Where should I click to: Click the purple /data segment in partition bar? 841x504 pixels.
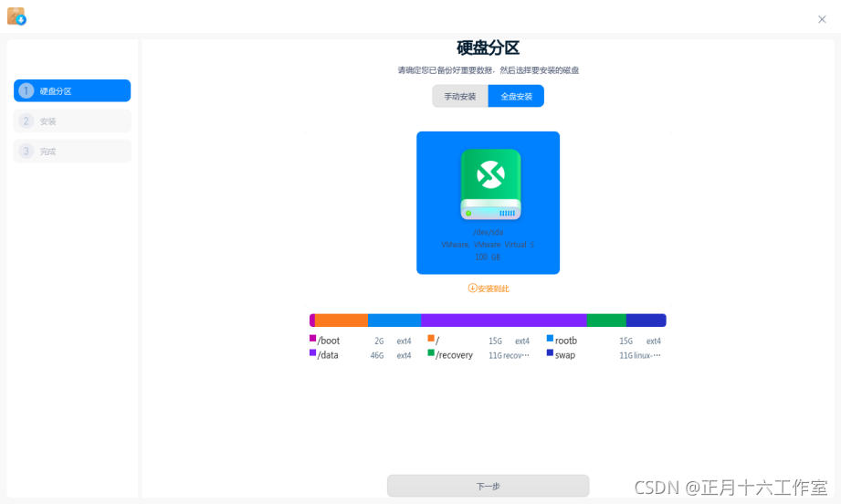point(504,320)
